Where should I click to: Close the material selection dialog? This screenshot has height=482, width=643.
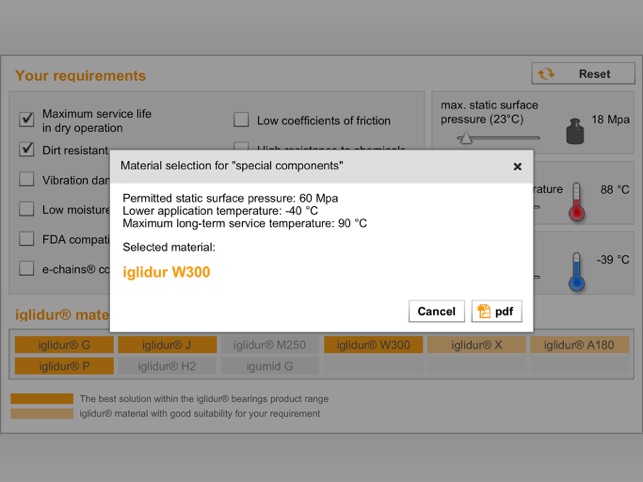pos(517,166)
